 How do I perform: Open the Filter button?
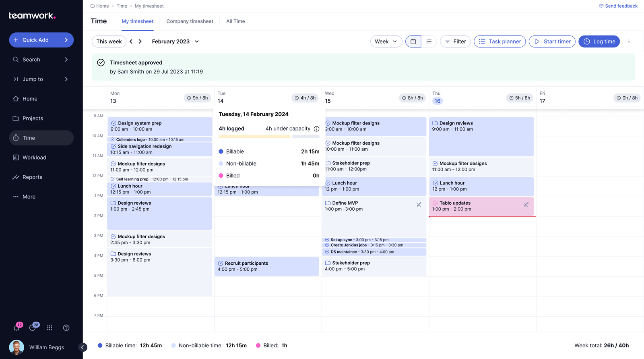pyautogui.click(x=455, y=42)
